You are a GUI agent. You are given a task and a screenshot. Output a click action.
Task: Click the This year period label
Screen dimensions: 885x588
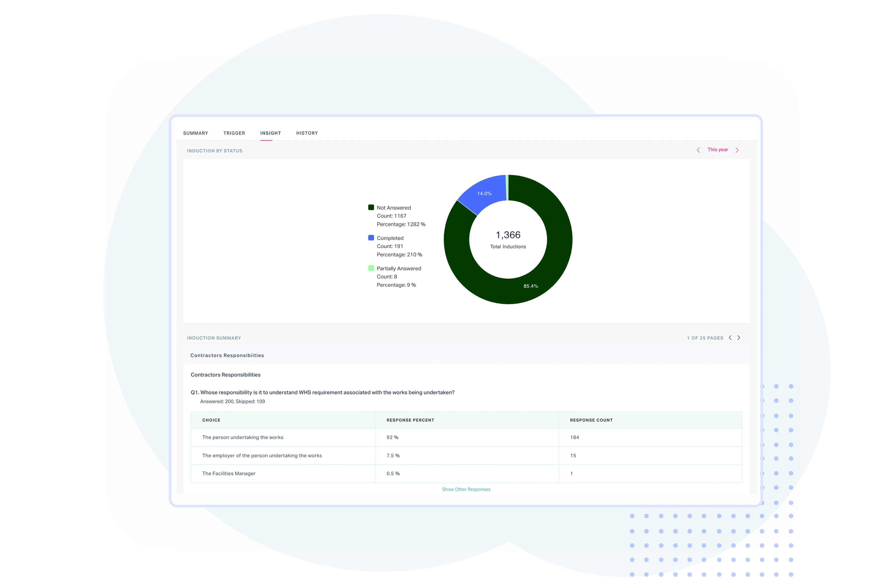(x=718, y=150)
